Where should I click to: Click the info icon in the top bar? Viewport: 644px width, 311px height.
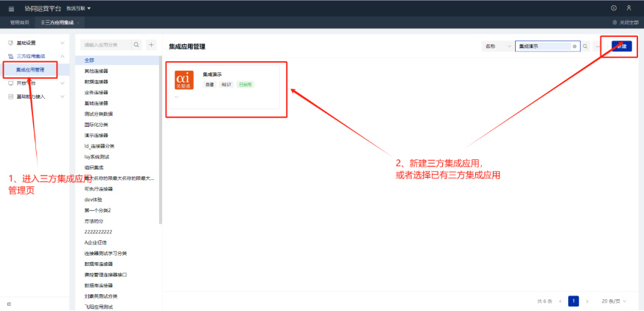[x=614, y=8]
